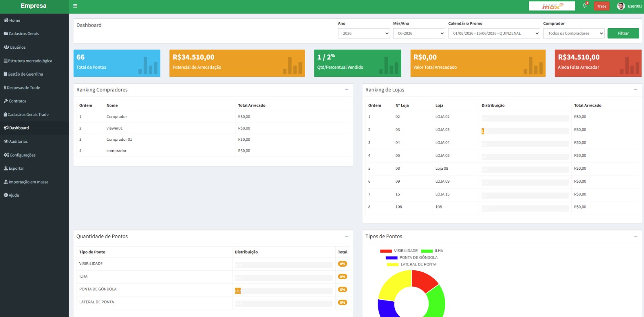The image size is (644, 317).
Task: Open Cadastros Gerais sidebar item
Action: point(34,34)
